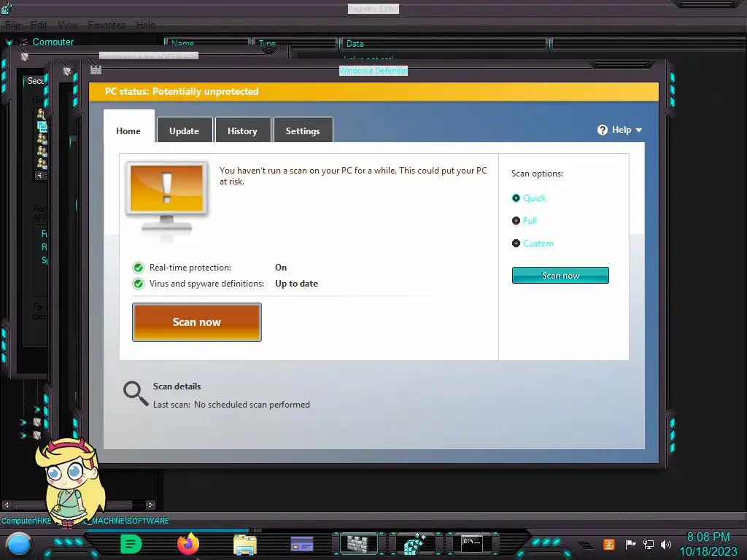Open the Action Center flag tray icon
Viewport: 747px width, 560px height.
631,544
